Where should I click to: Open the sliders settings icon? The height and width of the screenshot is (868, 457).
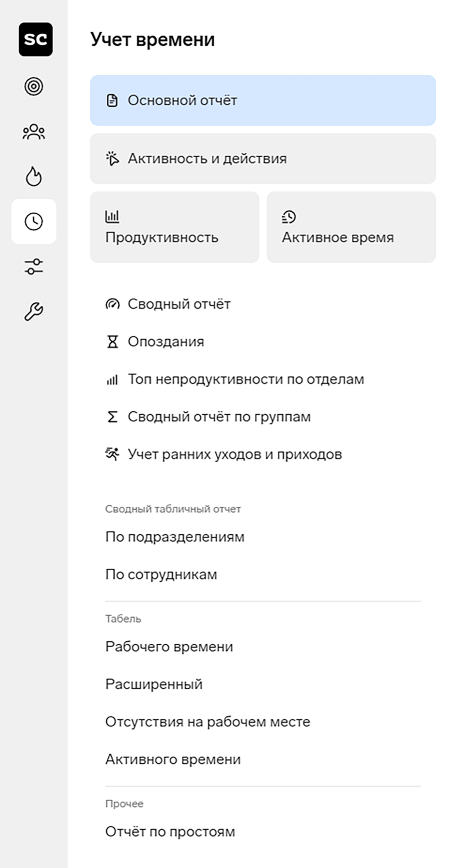pos(34,266)
